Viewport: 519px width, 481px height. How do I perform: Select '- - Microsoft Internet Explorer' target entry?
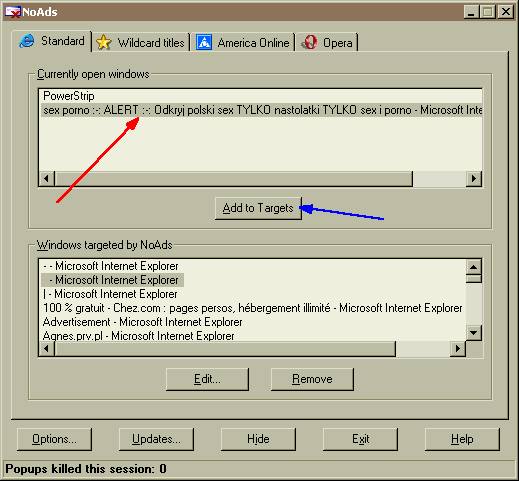pyautogui.click(x=111, y=266)
